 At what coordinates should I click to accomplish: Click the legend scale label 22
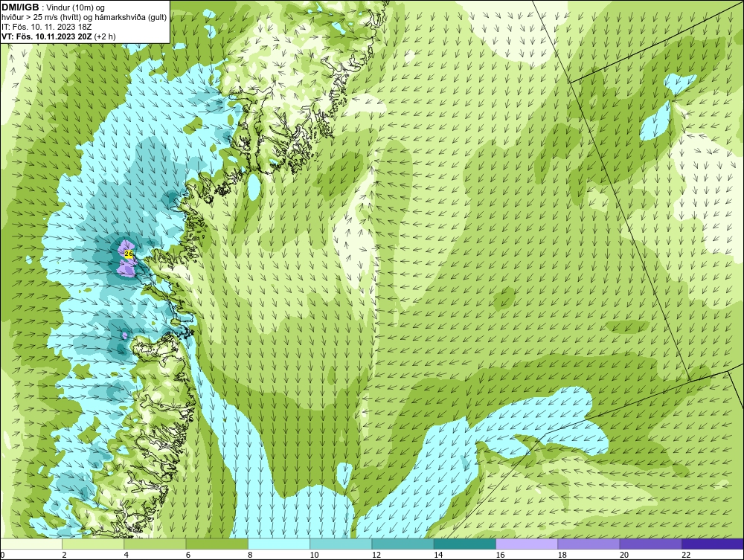[x=686, y=555]
